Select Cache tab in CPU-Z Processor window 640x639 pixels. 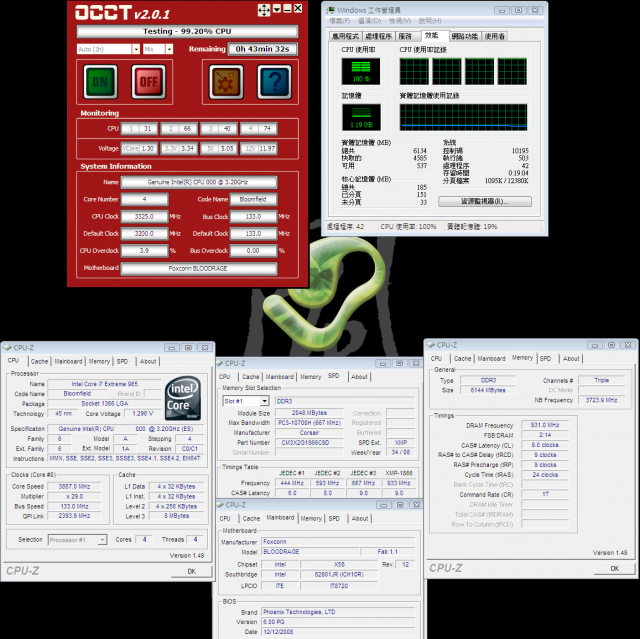(39, 362)
